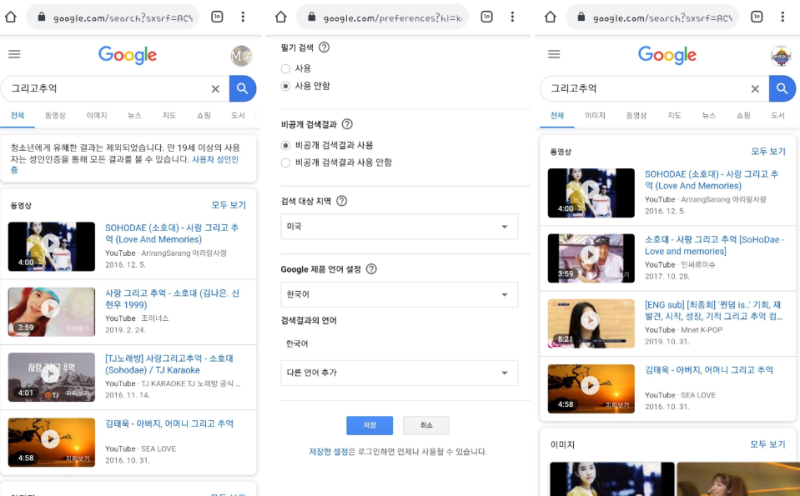This screenshot has height=496, width=800.
Task: Open browser overflow menu in left screen
Action: tap(243, 17)
